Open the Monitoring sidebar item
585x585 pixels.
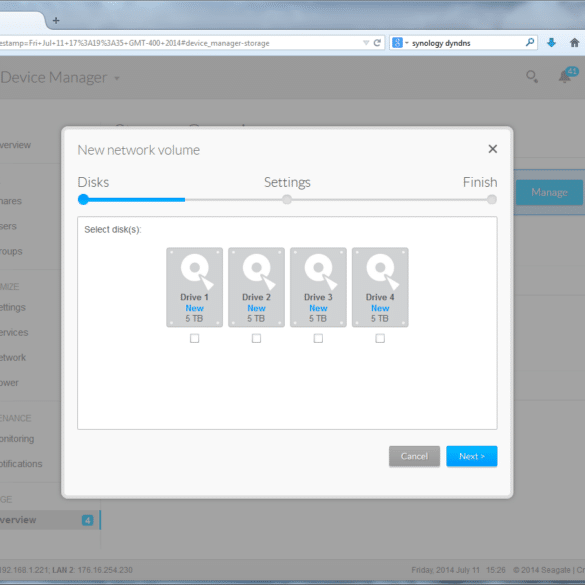(x=17, y=439)
